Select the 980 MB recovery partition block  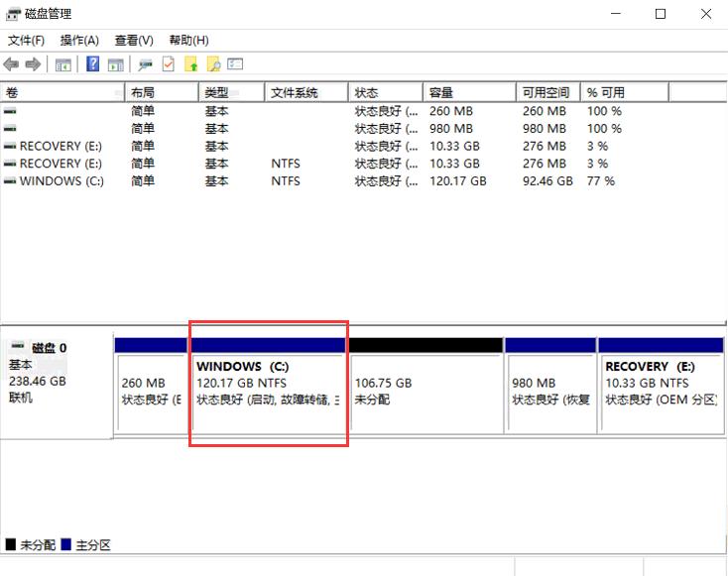point(550,387)
